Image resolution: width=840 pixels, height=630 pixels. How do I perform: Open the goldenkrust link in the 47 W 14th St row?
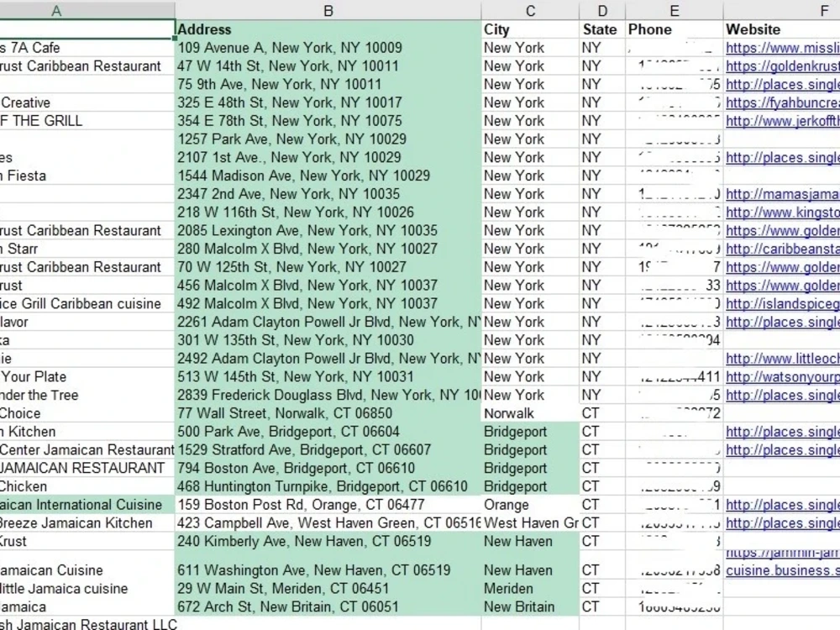click(783, 66)
